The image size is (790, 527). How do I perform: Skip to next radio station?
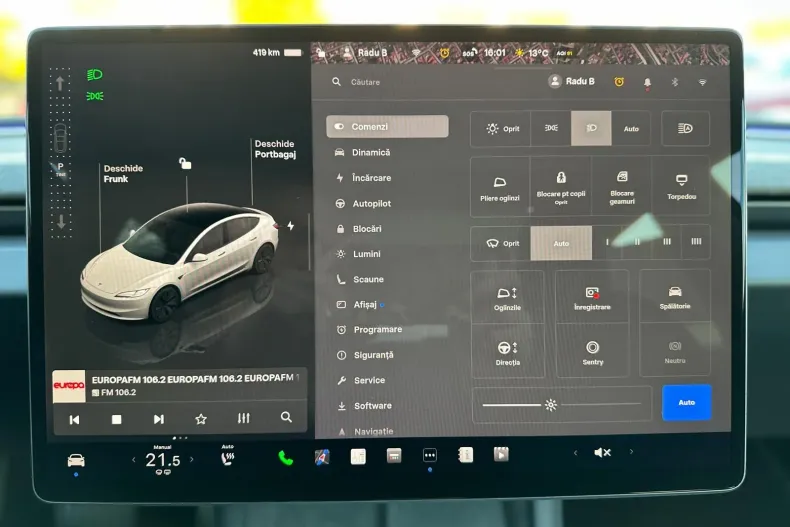(159, 419)
